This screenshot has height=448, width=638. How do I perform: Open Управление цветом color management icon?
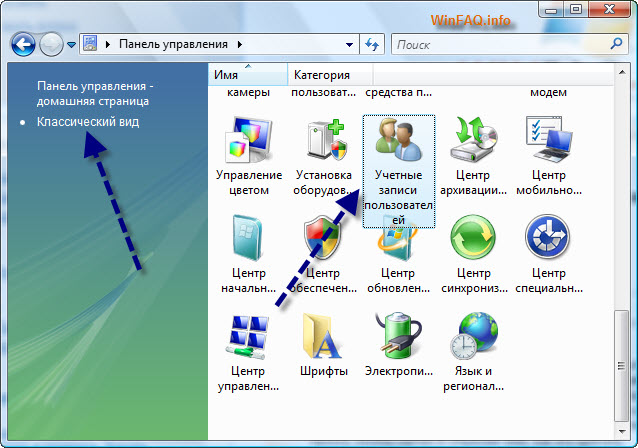point(248,141)
